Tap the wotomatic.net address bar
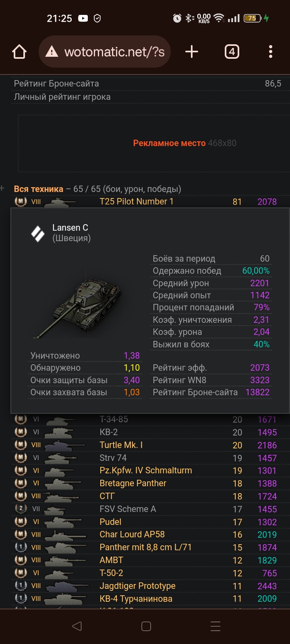The width and height of the screenshot is (290, 644). point(114,52)
